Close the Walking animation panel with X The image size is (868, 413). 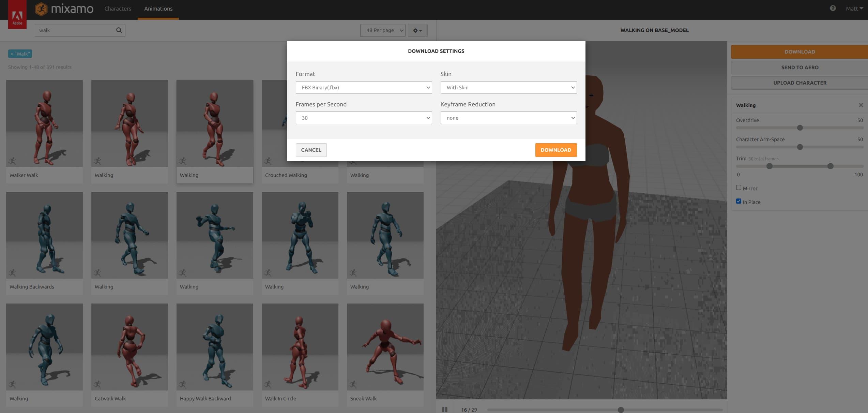point(861,105)
